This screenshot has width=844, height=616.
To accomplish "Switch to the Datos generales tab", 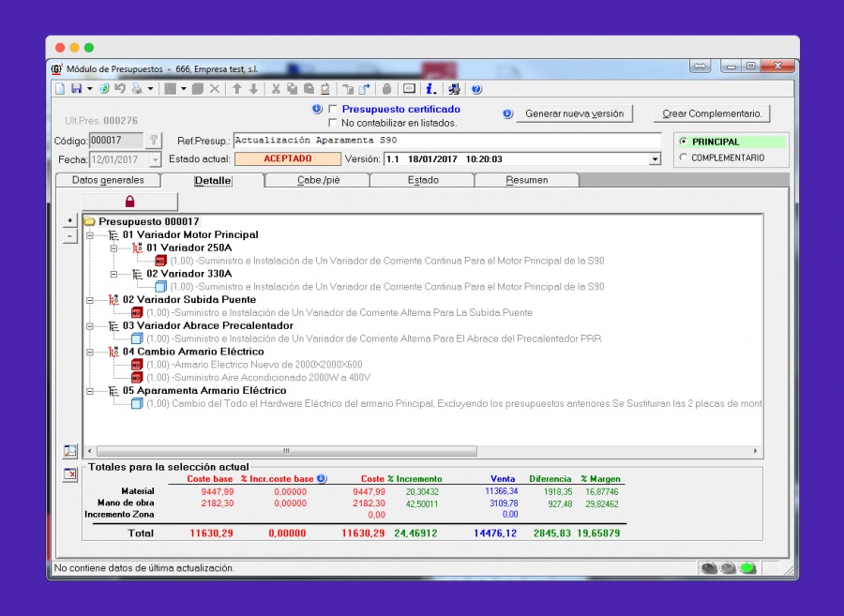I will click(108, 180).
